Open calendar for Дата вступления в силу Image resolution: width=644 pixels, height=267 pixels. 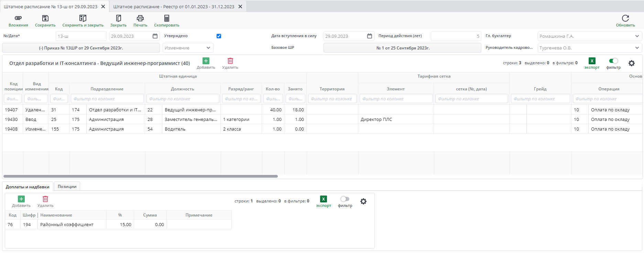[370, 36]
